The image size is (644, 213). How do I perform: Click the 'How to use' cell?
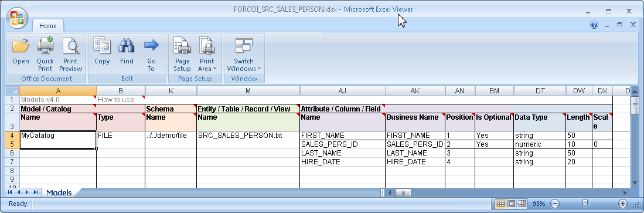coord(121,100)
